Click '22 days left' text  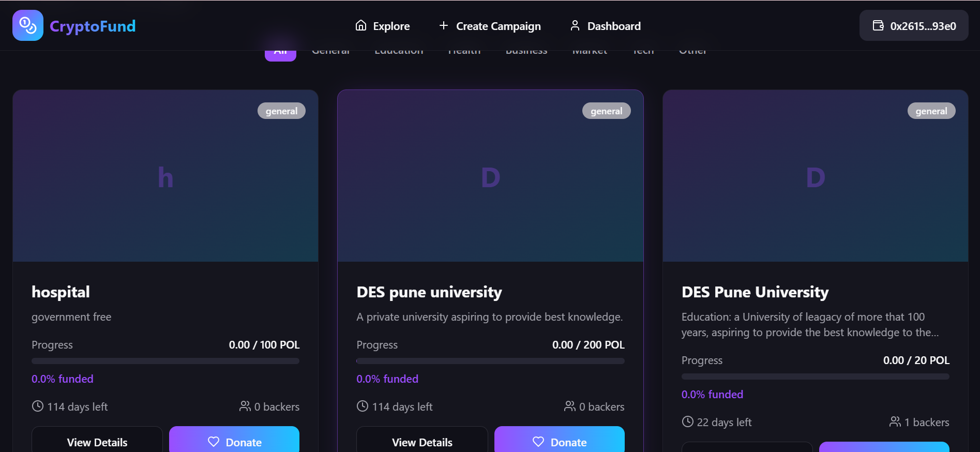coord(724,422)
